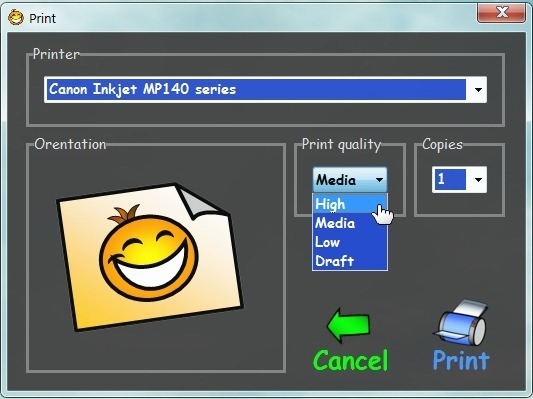The height and width of the screenshot is (399, 533).
Task: Click the green Cancel arrow icon
Action: point(348,325)
